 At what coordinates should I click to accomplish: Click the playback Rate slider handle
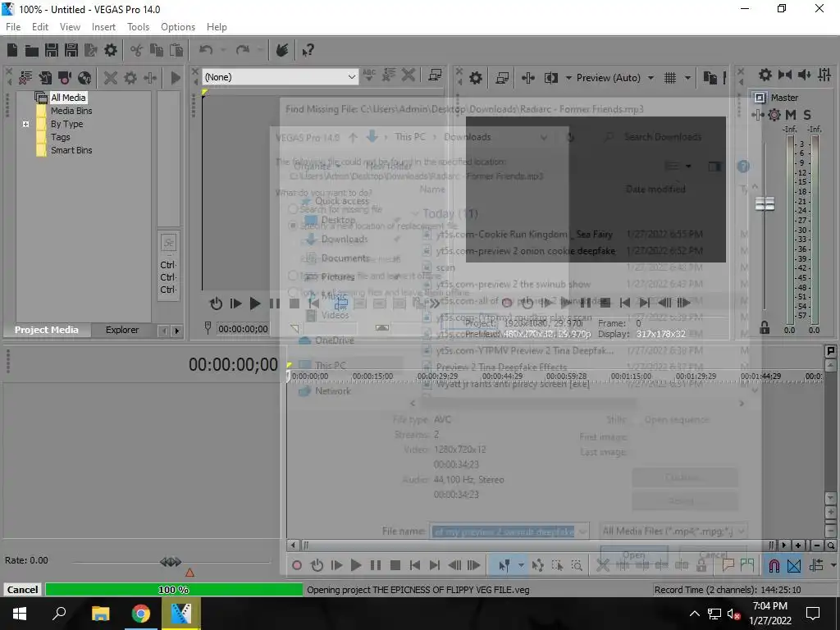(171, 561)
